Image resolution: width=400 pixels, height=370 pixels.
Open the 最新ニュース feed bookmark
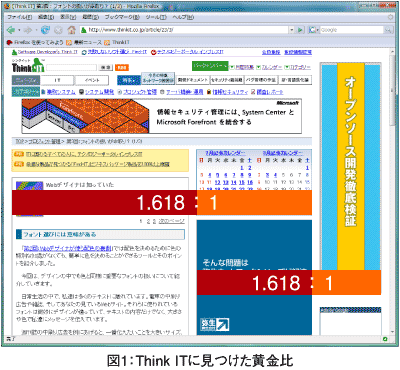pos(84,42)
